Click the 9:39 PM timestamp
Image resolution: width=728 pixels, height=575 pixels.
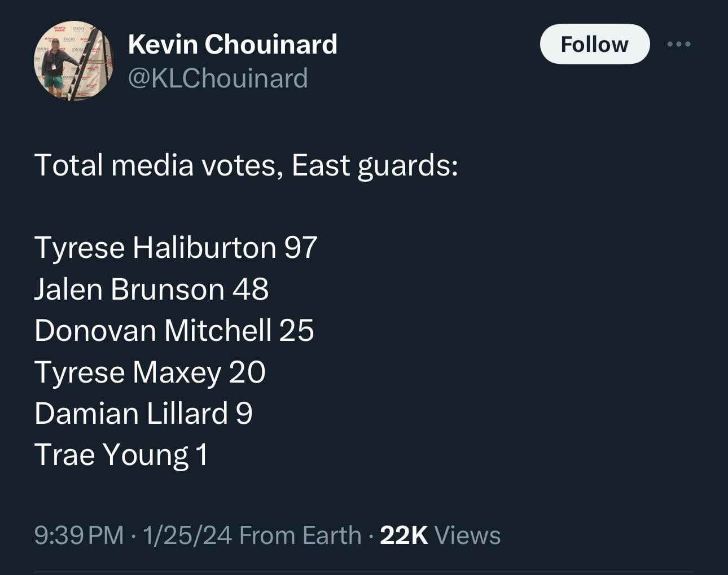[x=78, y=535]
